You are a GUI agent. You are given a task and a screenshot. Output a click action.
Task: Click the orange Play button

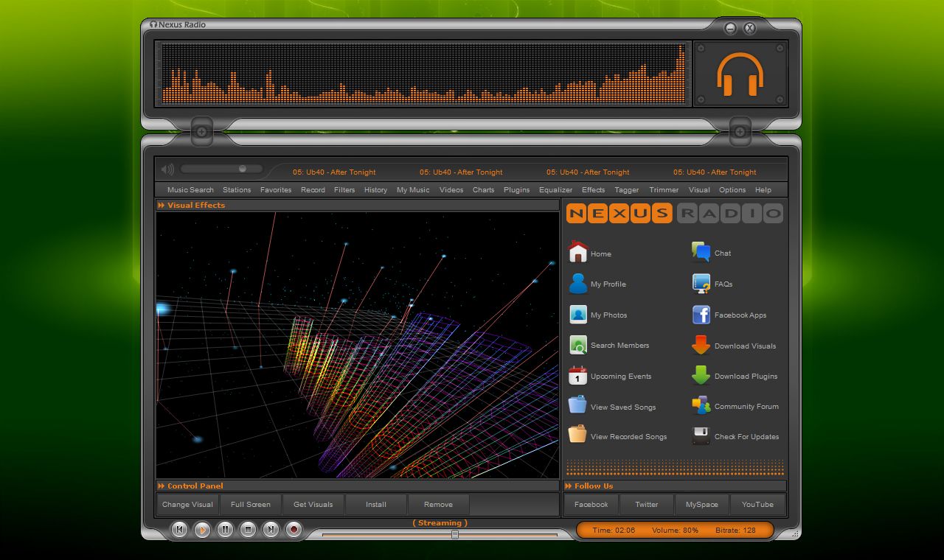[x=202, y=529]
